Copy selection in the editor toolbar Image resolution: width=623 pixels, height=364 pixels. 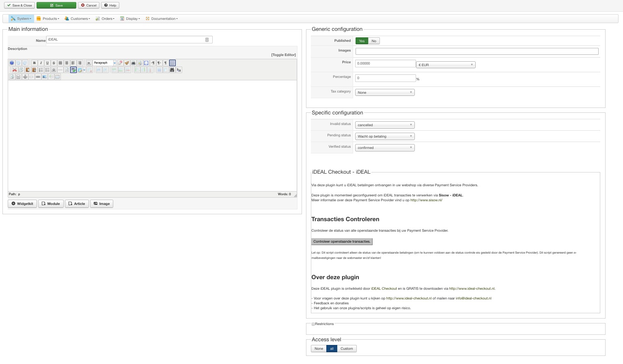click(x=21, y=70)
